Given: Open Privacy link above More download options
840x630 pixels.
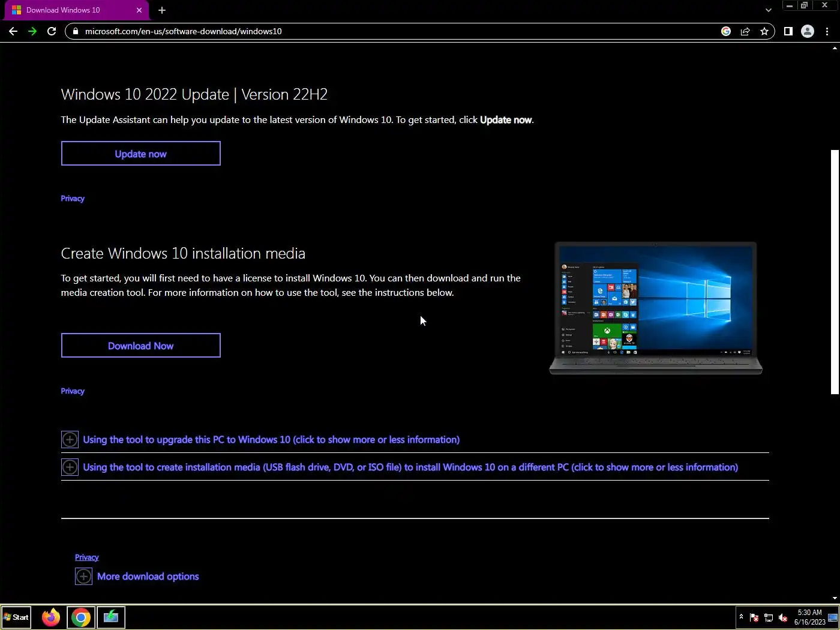Looking at the screenshot, I should coord(87,557).
